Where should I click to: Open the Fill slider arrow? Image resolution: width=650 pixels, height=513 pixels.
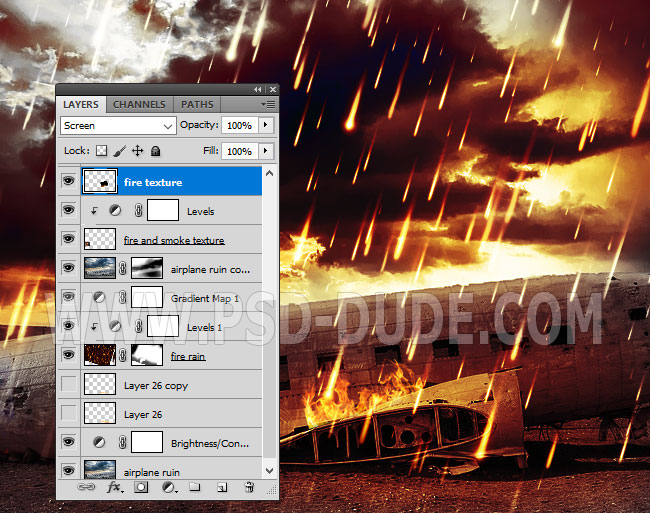click(x=266, y=151)
